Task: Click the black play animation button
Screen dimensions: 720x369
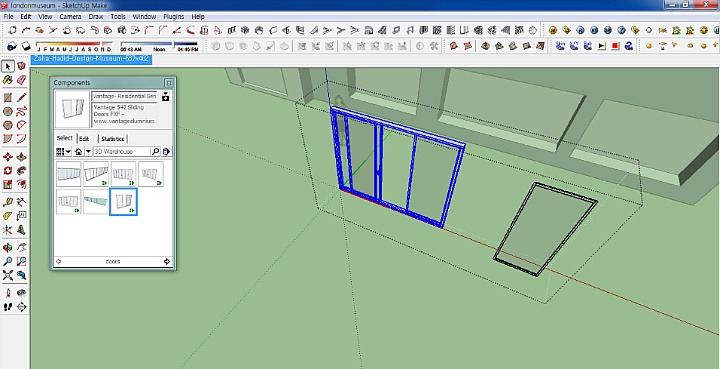Action: tap(602, 46)
